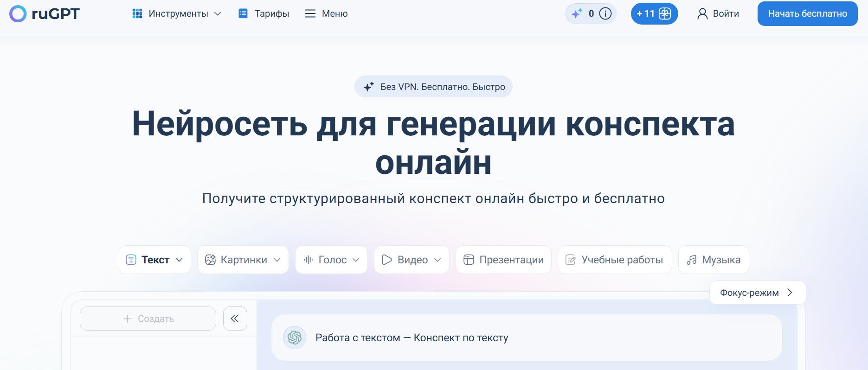Click the Видео play icon
This screenshot has height=370, width=868.
(x=387, y=260)
